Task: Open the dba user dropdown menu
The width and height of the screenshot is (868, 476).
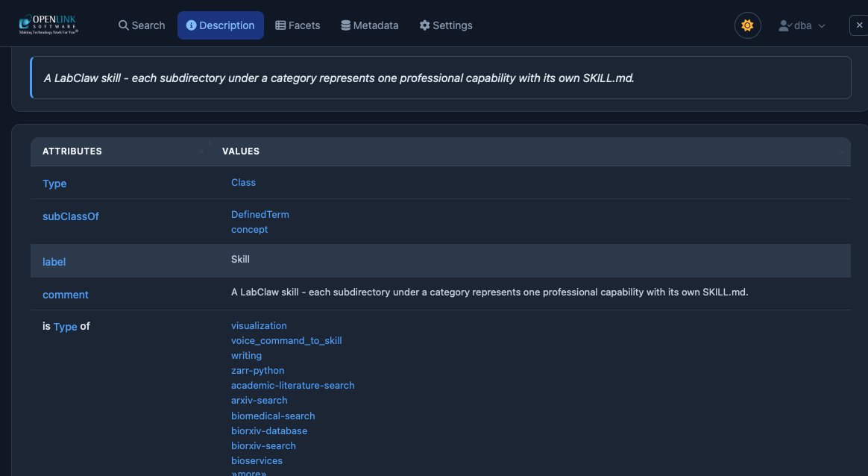Action: coord(802,25)
